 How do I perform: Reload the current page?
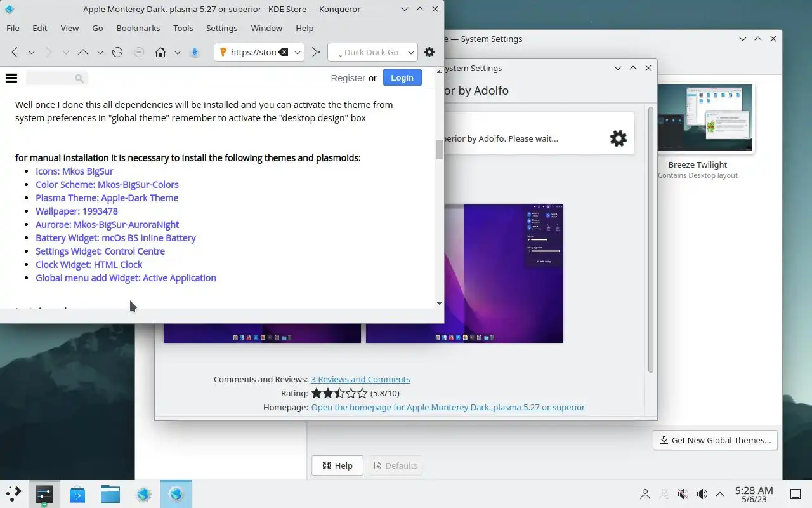(117, 52)
